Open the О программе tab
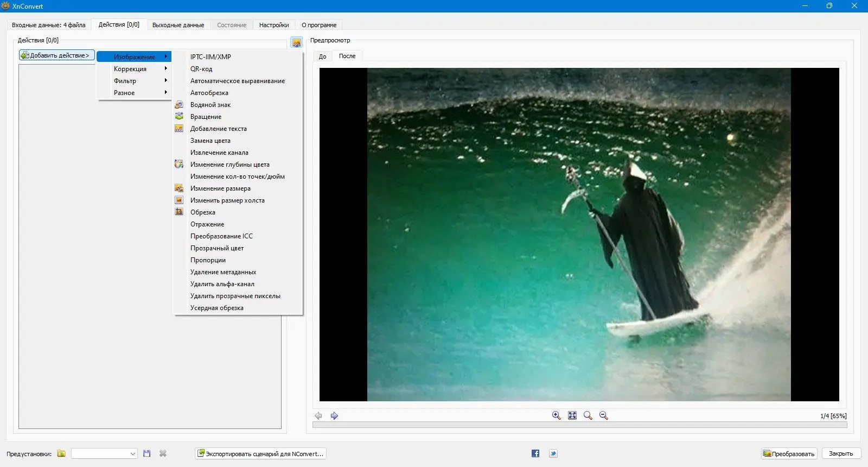This screenshot has height=467, width=868. coord(319,25)
